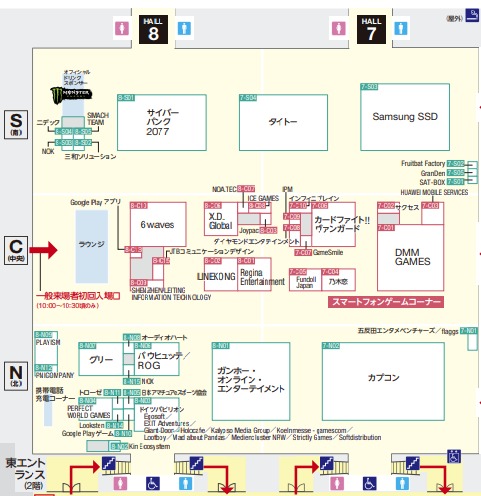Click the Monster Energy sponsor logo
Screen dimensions: 481x496
coord(71,94)
